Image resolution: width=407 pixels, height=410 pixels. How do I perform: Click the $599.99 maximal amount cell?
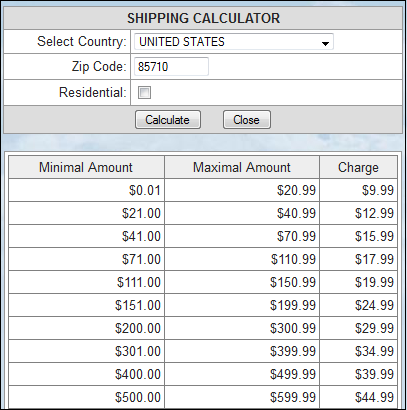pyautogui.click(x=242, y=397)
